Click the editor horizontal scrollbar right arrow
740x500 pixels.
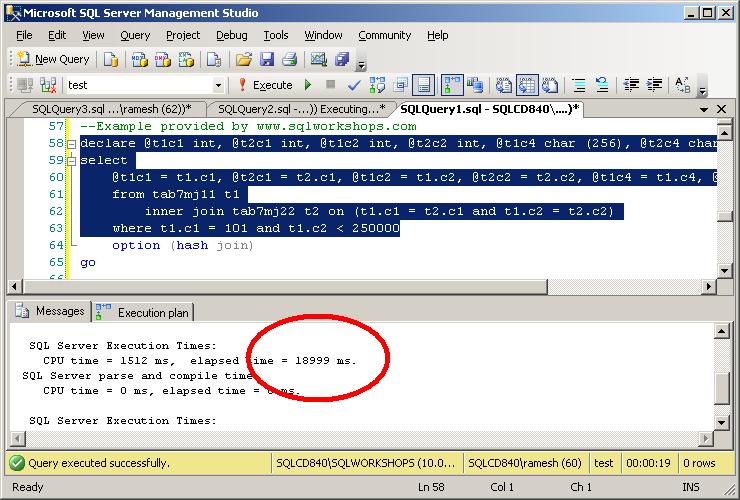point(708,286)
